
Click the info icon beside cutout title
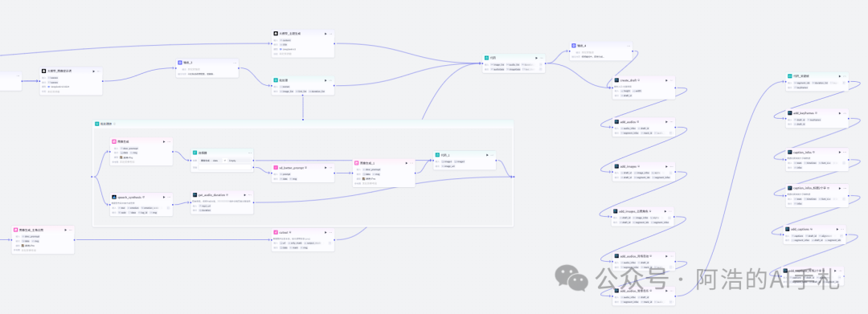tap(291, 233)
